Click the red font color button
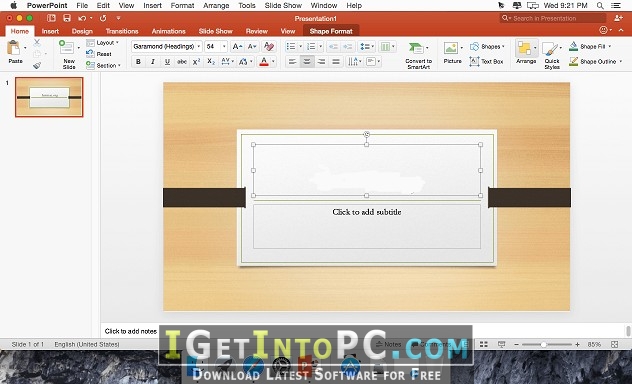Screen dimensions: 632x384 [264, 62]
